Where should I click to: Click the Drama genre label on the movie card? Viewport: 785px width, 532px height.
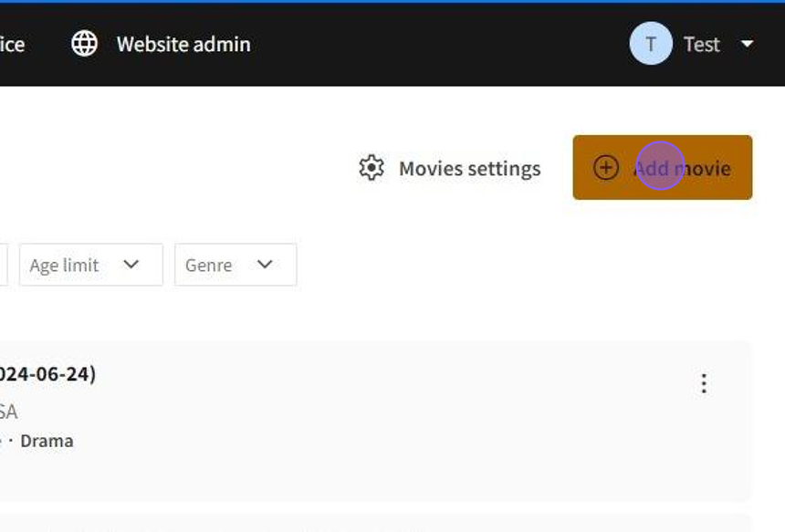47,441
